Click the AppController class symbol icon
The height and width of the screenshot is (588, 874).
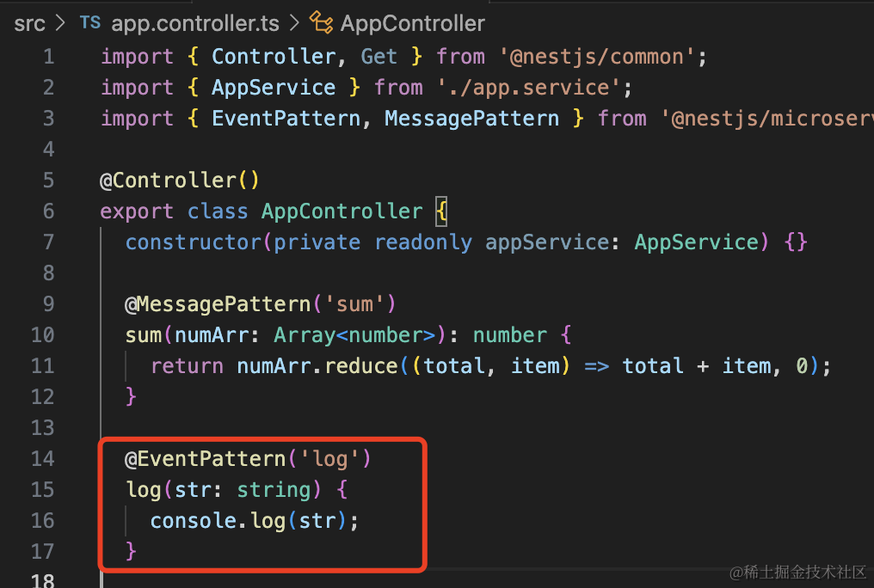(x=321, y=23)
